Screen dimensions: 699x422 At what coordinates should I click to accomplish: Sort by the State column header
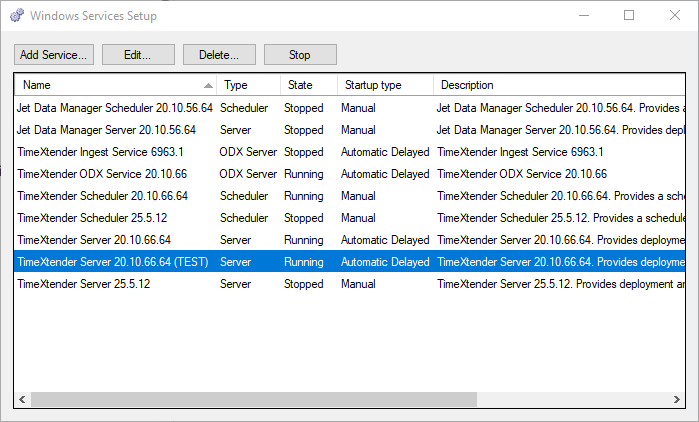(x=309, y=85)
